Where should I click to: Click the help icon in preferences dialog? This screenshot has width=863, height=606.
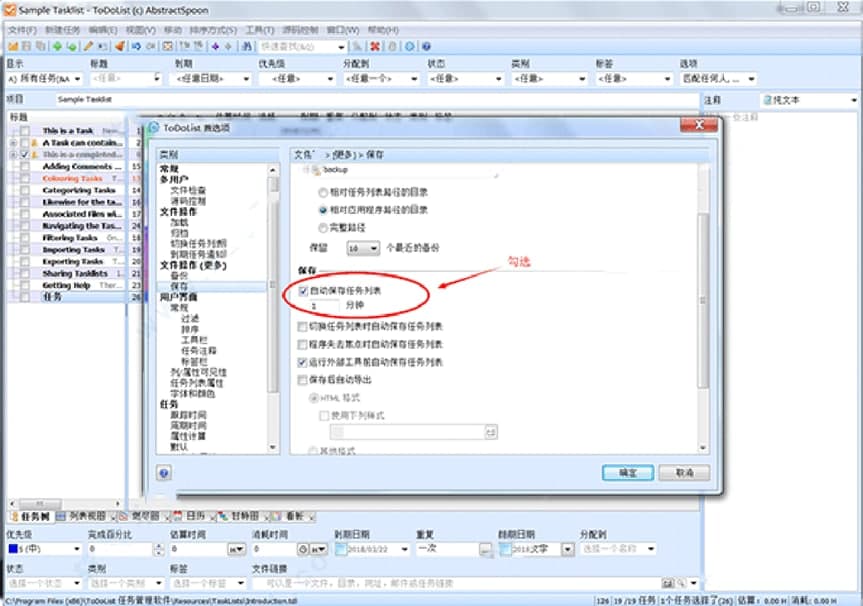click(x=163, y=472)
